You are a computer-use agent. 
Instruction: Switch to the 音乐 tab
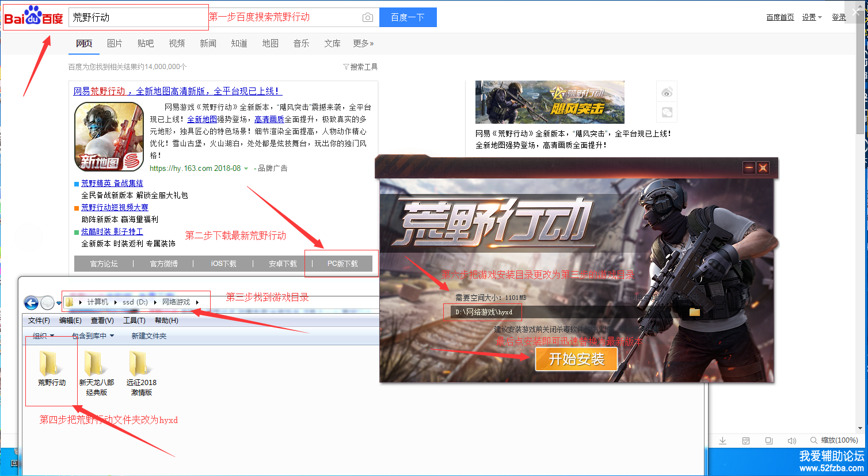coord(301,43)
